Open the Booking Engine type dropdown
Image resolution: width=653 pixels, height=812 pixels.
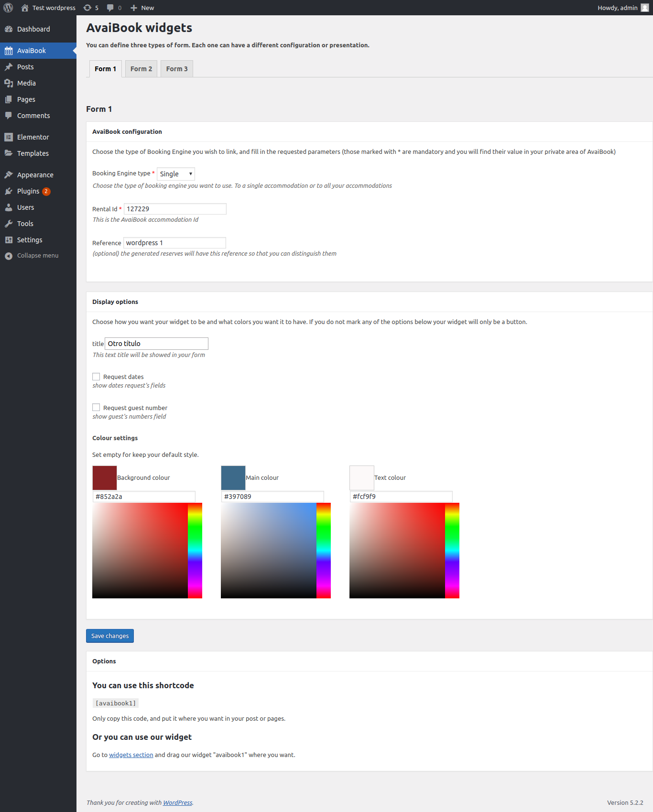pos(175,174)
